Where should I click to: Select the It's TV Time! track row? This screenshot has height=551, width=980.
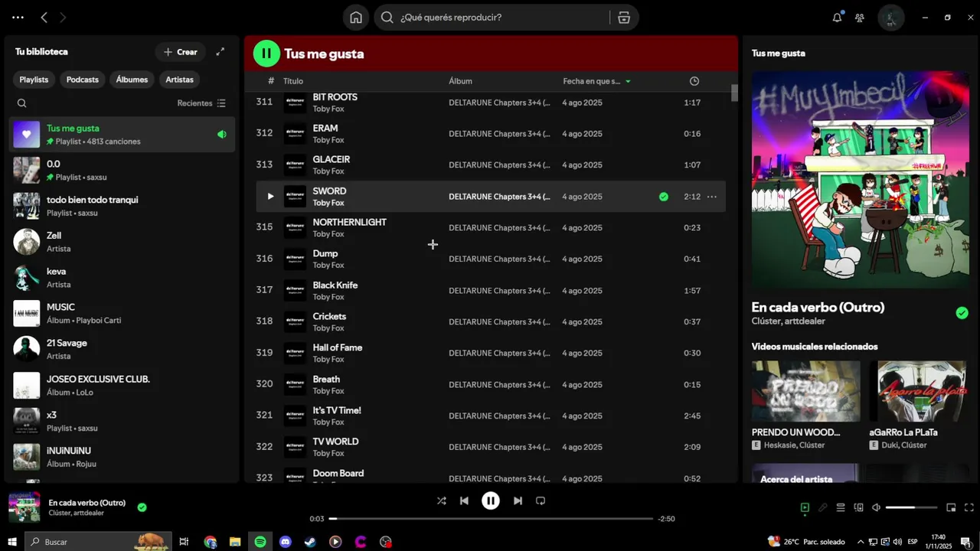[491, 416]
